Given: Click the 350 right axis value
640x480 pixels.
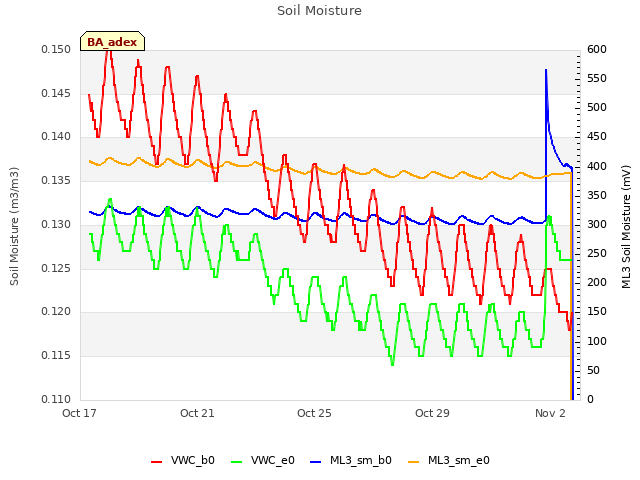Looking at the screenshot, I should tap(597, 195).
